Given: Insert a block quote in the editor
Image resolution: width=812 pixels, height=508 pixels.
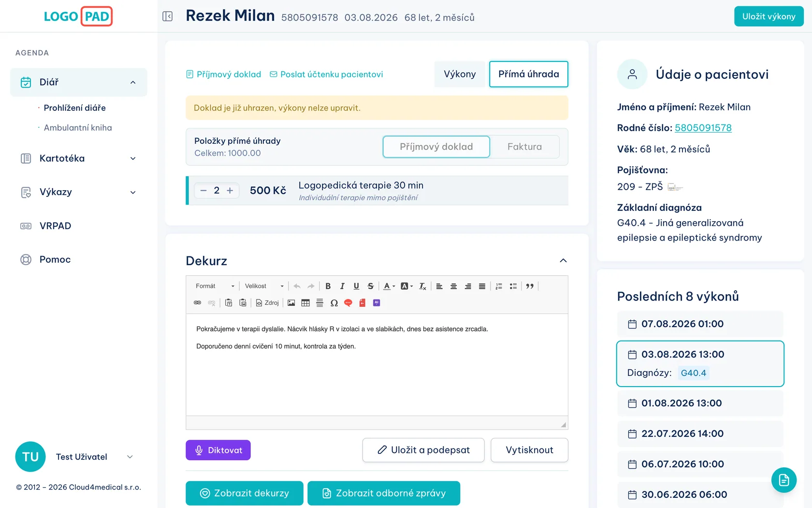Looking at the screenshot, I should (x=530, y=286).
